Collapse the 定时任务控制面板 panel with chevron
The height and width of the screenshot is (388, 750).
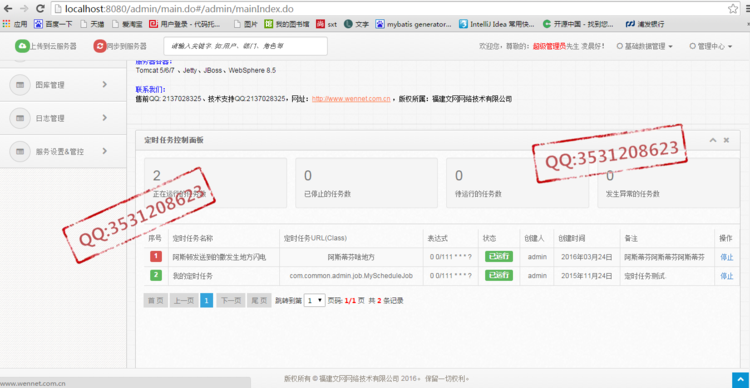pyautogui.click(x=713, y=140)
